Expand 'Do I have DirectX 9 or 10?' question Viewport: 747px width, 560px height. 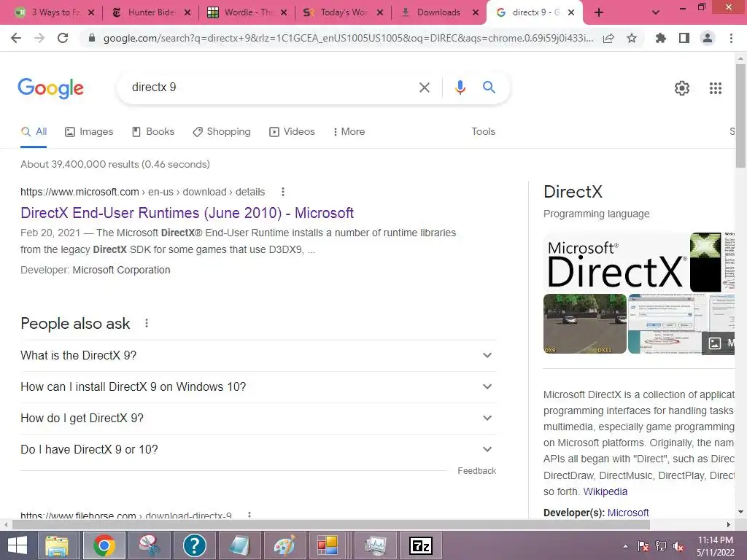[258, 449]
